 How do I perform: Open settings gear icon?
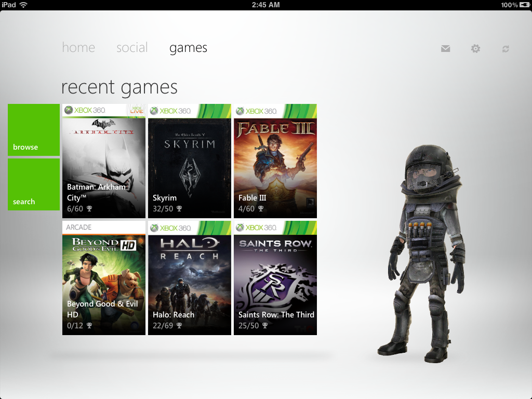pos(476,48)
